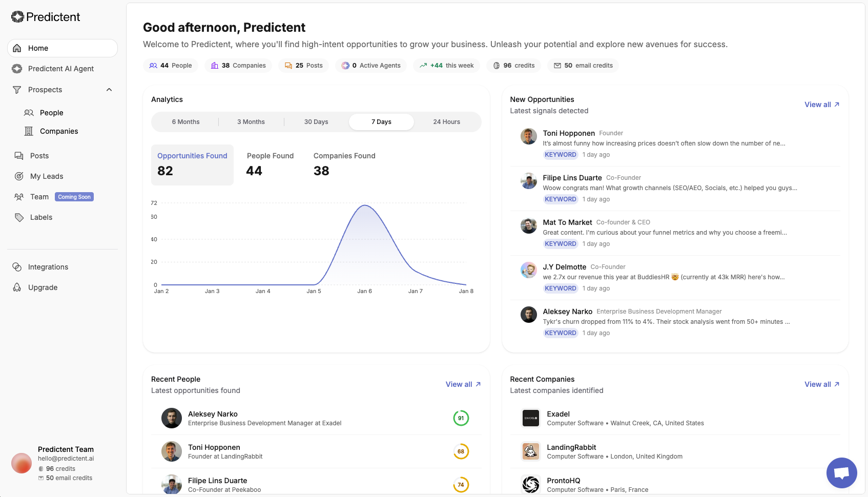Image resolution: width=868 pixels, height=497 pixels.
Task: Open the Posts section
Action: point(39,156)
